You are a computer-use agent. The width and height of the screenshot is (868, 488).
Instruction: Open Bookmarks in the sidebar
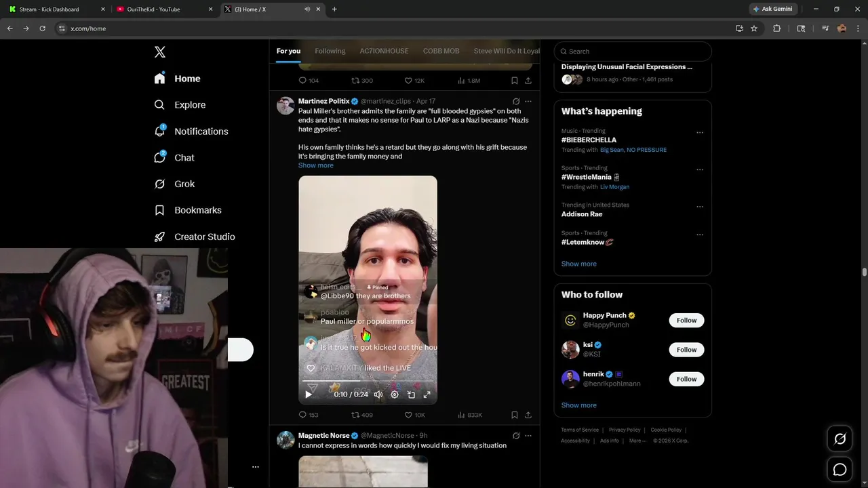(188, 210)
